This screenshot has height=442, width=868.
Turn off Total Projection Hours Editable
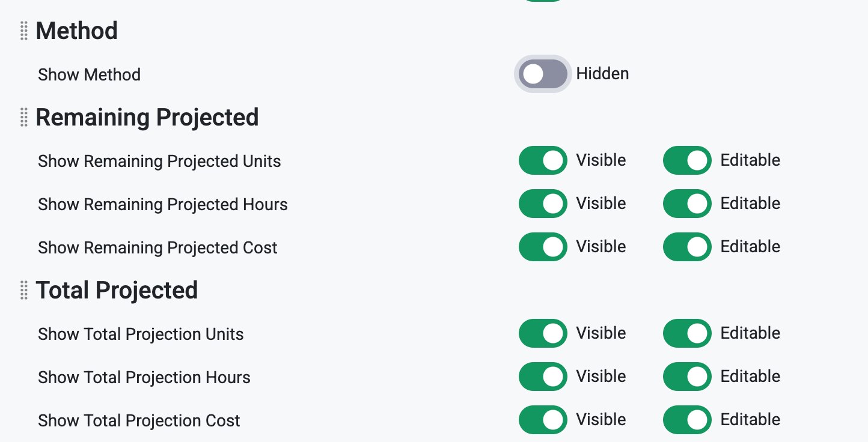click(x=687, y=377)
